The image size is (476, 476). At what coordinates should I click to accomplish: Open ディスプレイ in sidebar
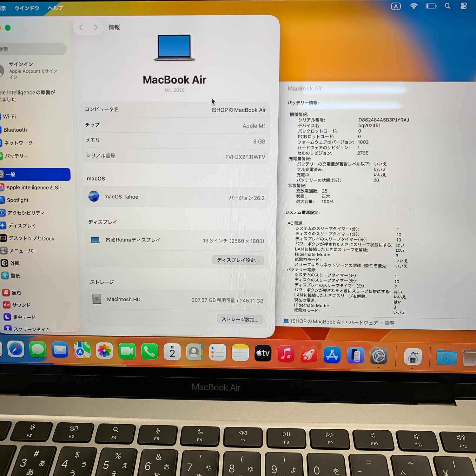pyautogui.click(x=22, y=226)
